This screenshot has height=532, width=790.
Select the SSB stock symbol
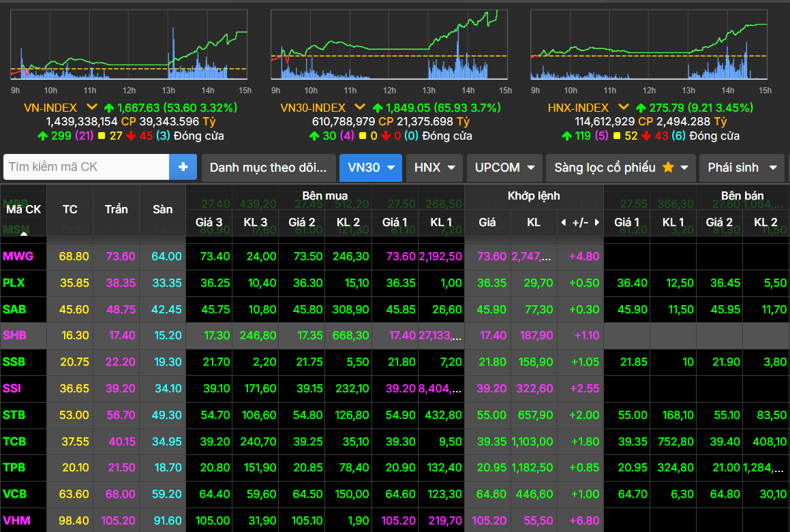tap(14, 362)
